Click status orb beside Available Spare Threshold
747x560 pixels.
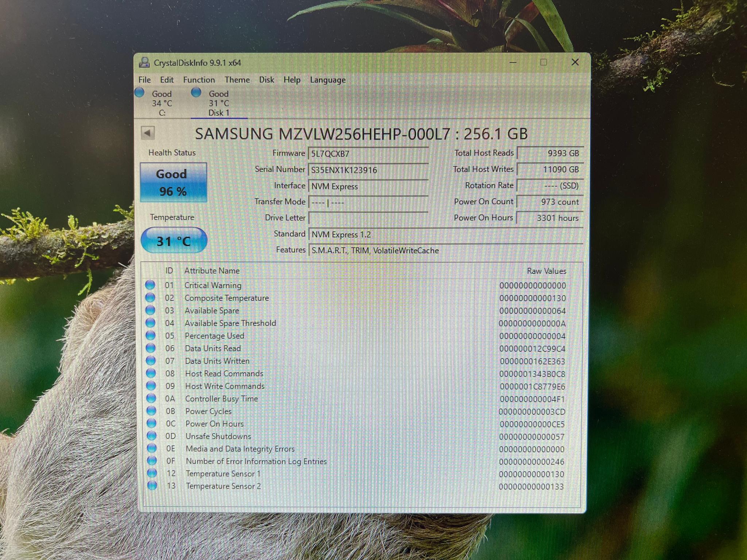pyautogui.click(x=150, y=323)
